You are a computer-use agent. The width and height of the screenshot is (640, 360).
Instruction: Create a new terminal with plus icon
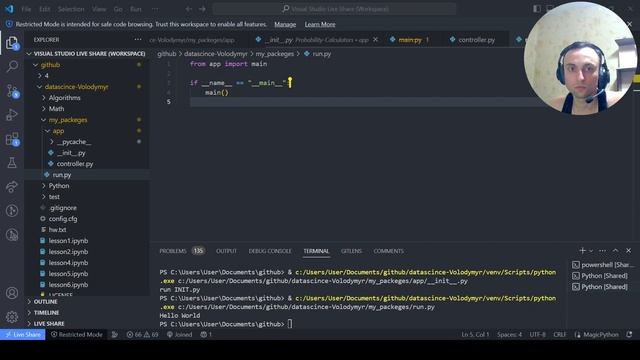[582, 251]
